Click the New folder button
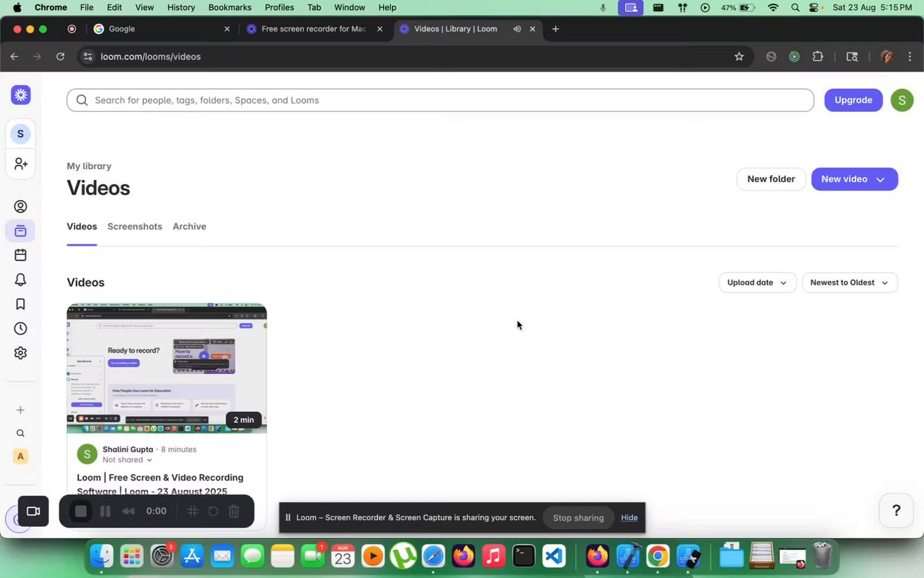924x578 pixels. point(771,179)
